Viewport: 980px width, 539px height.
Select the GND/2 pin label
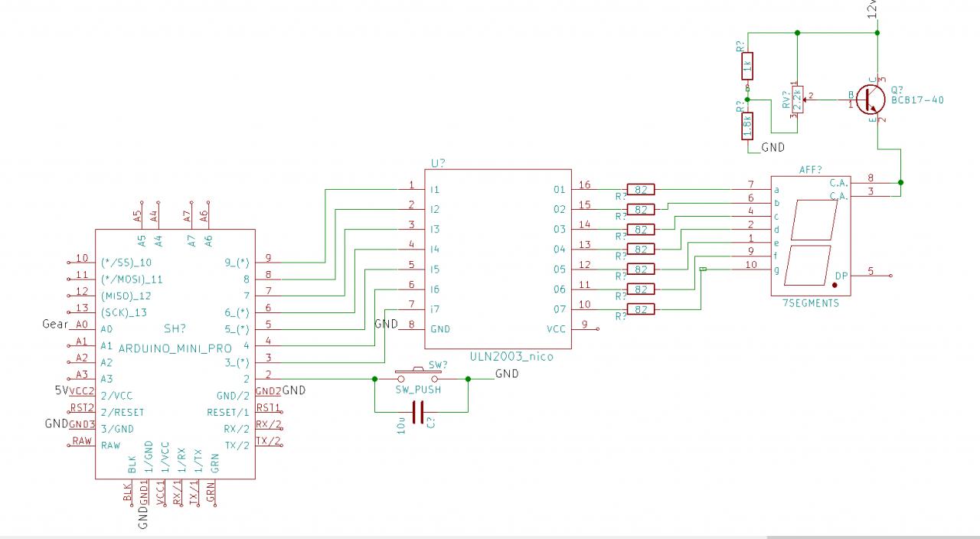pos(234,396)
